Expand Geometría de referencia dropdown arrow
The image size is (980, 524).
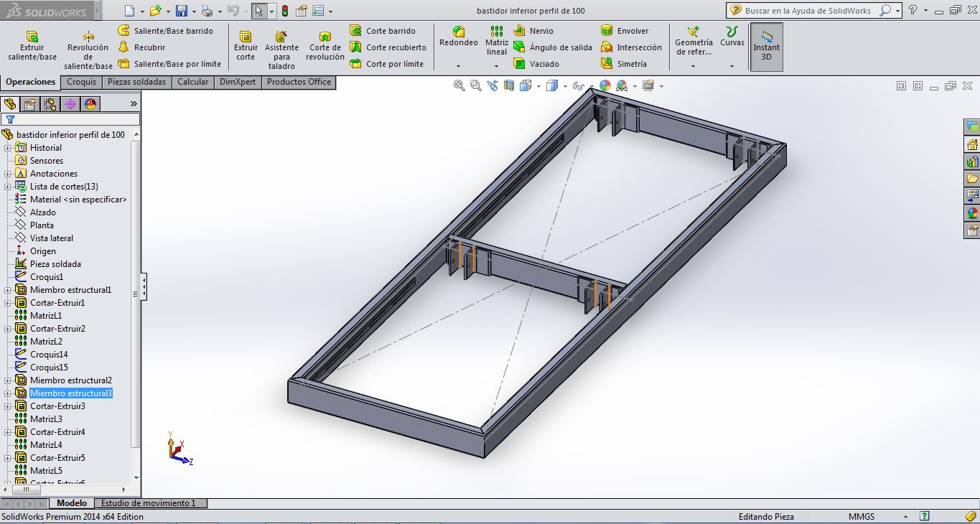tap(694, 66)
